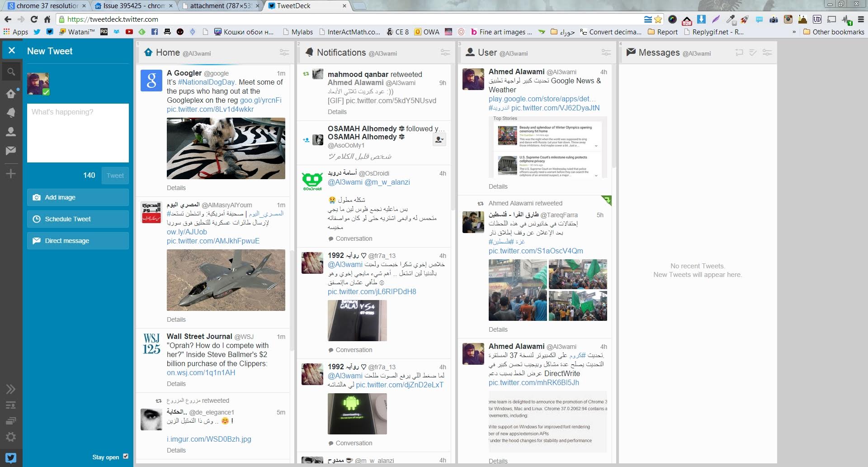Open Home column settings options
The height and width of the screenshot is (467, 868).
click(284, 53)
